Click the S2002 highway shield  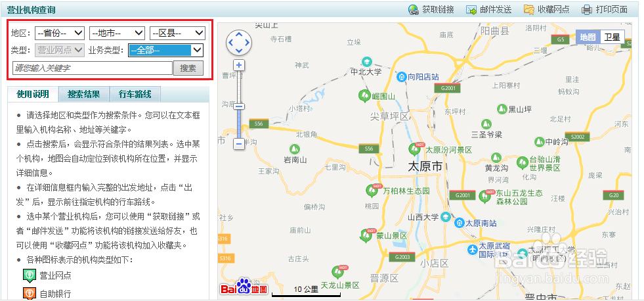tap(578, 137)
